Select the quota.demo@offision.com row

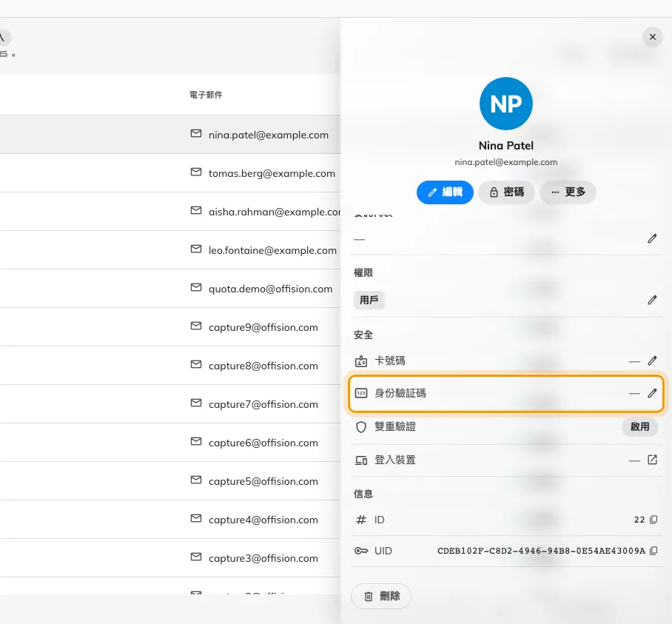click(x=170, y=289)
